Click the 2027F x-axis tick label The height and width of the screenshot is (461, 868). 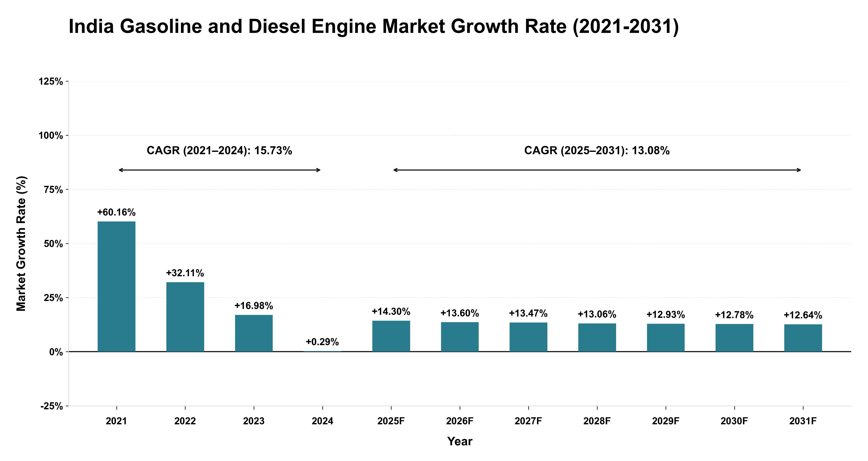(528, 421)
